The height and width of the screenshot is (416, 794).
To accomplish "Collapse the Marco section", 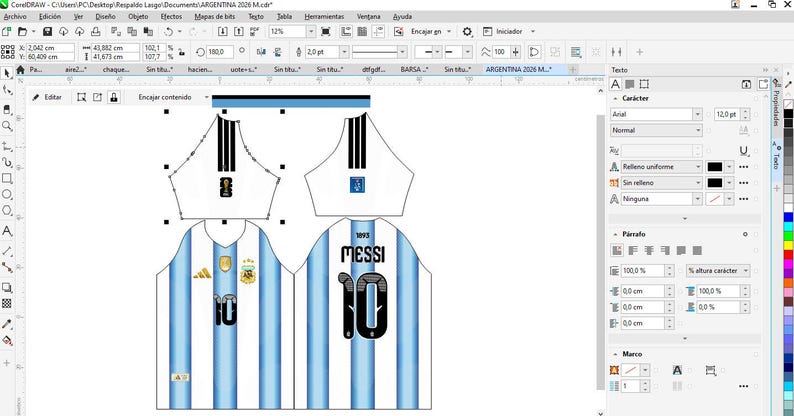I will (616, 354).
